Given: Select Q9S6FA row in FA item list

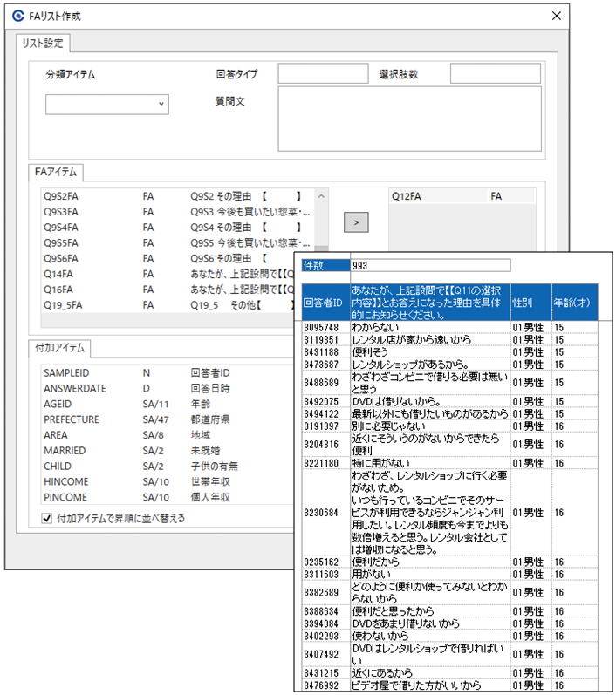Looking at the screenshot, I should click(168, 258).
